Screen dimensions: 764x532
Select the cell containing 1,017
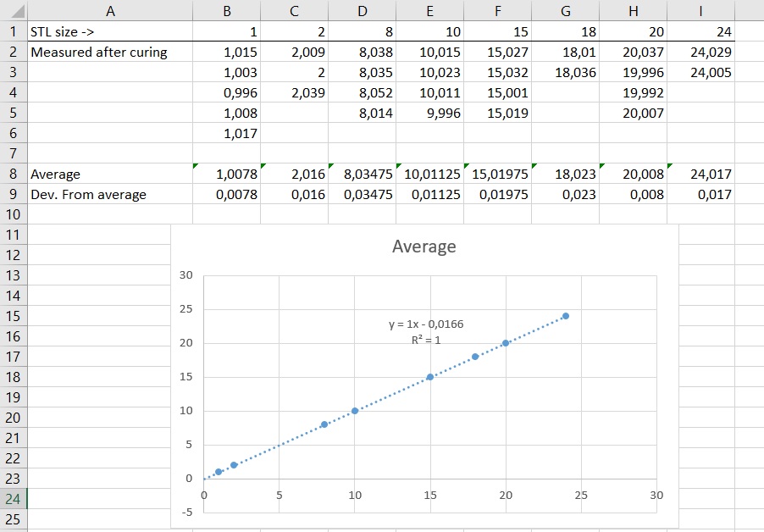(x=226, y=133)
